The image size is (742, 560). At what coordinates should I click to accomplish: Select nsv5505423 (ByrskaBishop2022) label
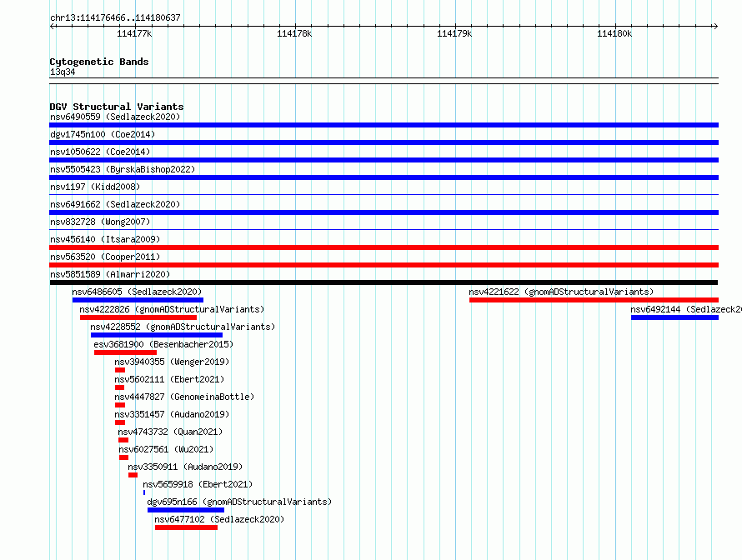[x=123, y=169]
